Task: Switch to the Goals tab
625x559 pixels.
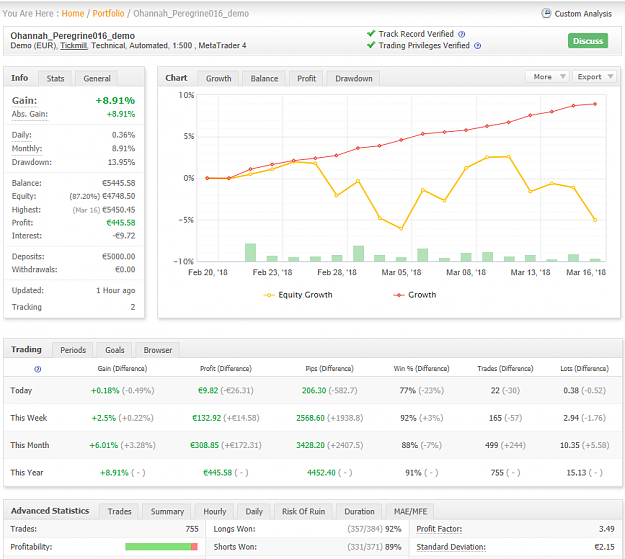Action: coord(115,350)
